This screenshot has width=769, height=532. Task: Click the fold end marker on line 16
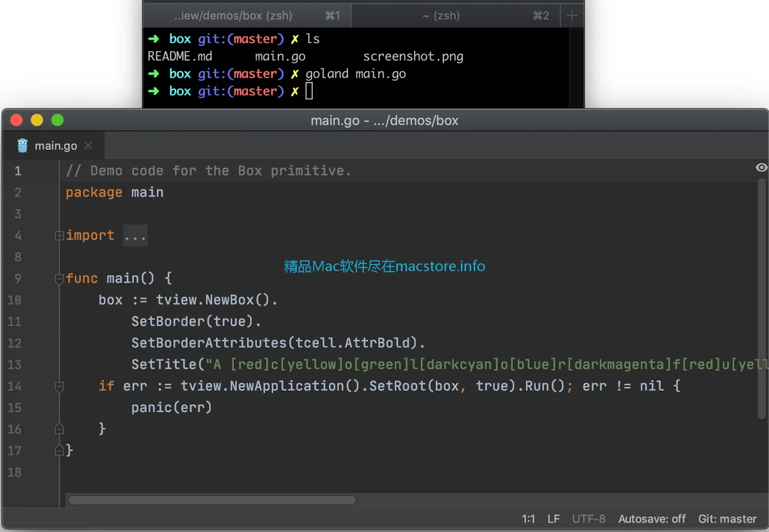tap(60, 429)
